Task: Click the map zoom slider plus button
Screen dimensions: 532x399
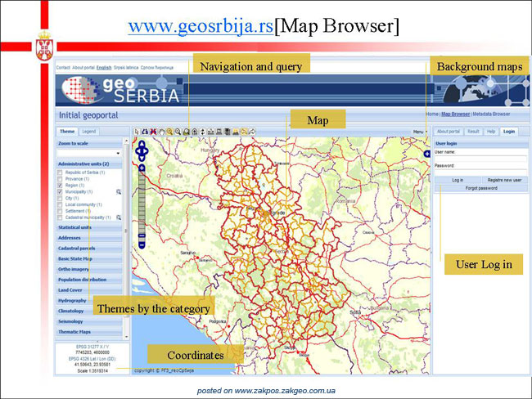Action: coord(142,168)
